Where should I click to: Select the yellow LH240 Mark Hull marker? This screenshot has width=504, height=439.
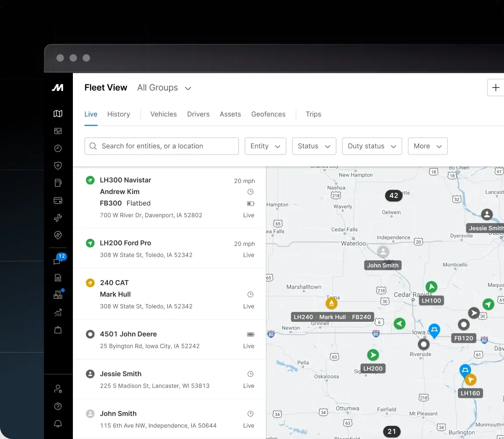(x=331, y=303)
